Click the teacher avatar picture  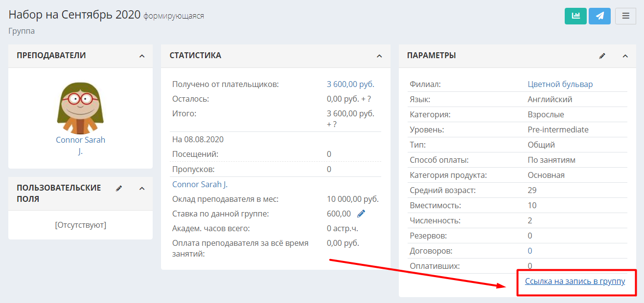(x=80, y=108)
